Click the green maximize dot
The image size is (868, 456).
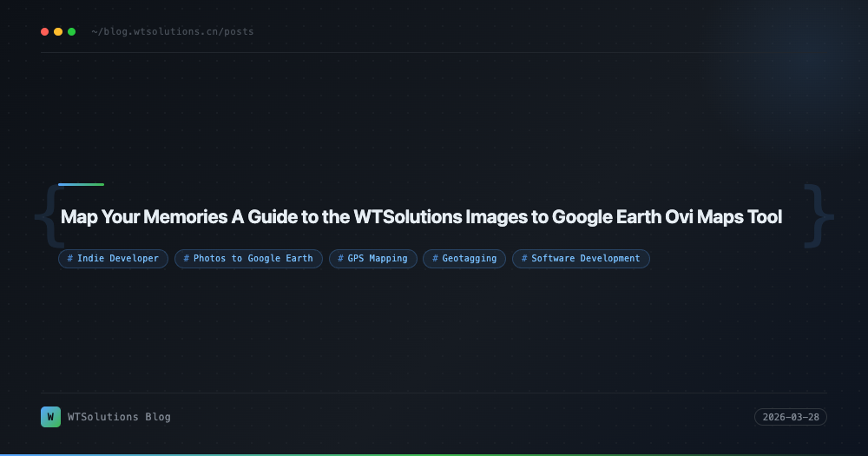[71, 31]
